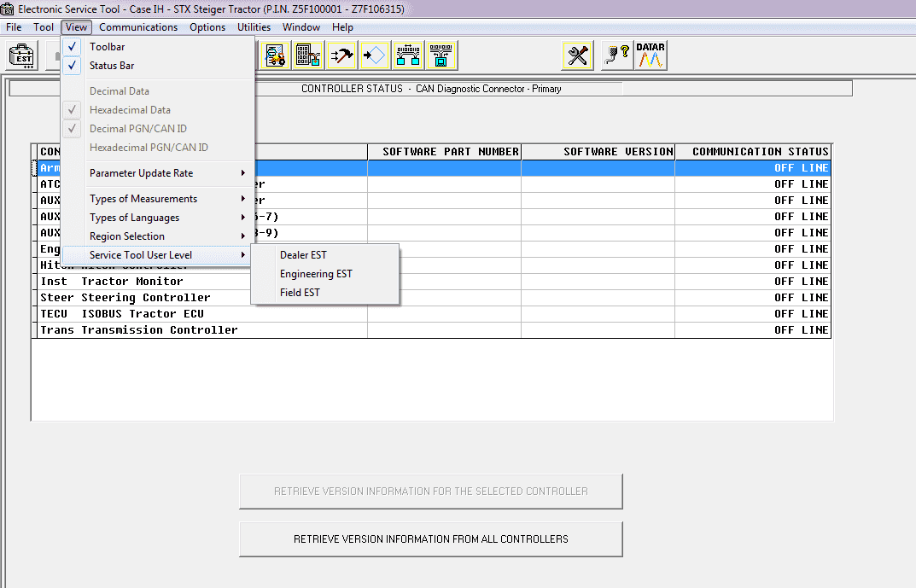The height and width of the screenshot is (588, 916).
Task: Choose Field EST user level
Action: pos(324,293)
